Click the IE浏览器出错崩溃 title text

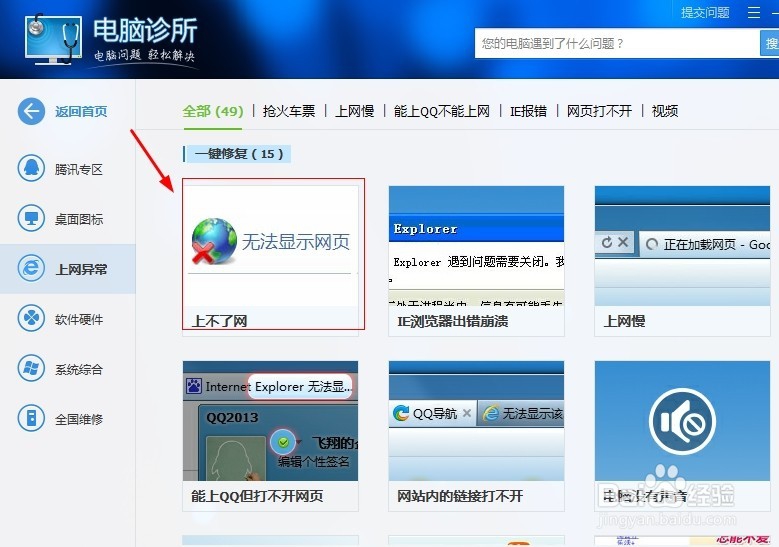pos(452,321)
